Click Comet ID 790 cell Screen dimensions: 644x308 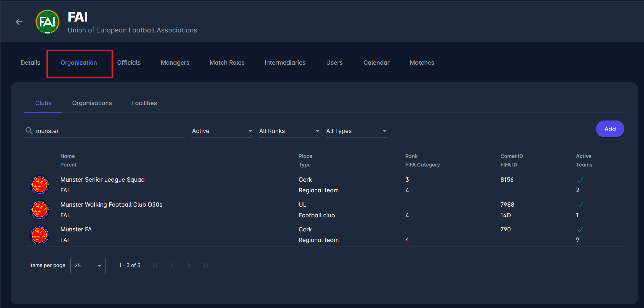tap(506, 229)
